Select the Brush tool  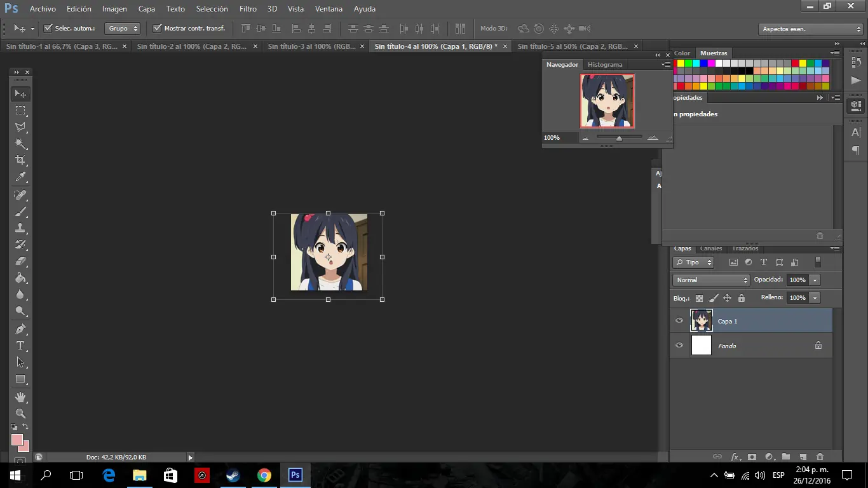(20, 212)
